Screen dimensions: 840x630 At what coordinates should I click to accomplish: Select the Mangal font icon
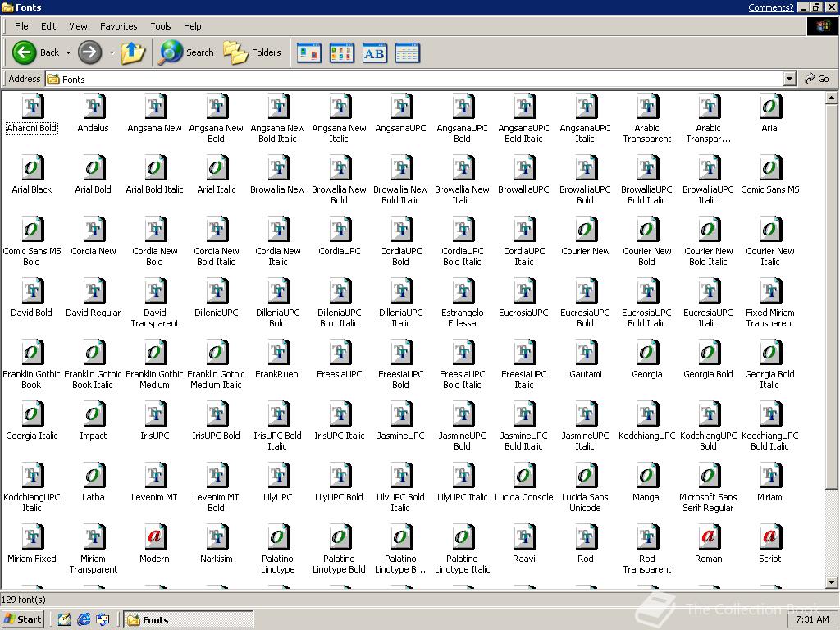[x=647, y=476]
